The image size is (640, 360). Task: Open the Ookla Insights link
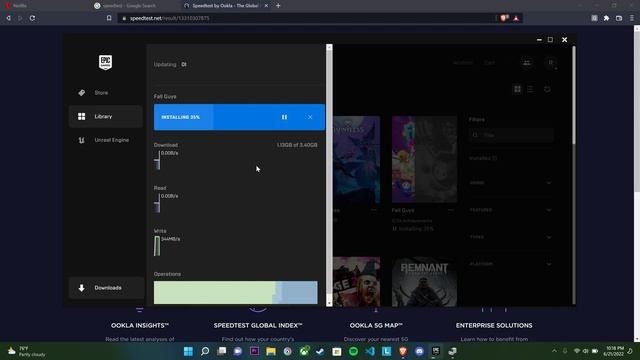[x=140, y=325]
